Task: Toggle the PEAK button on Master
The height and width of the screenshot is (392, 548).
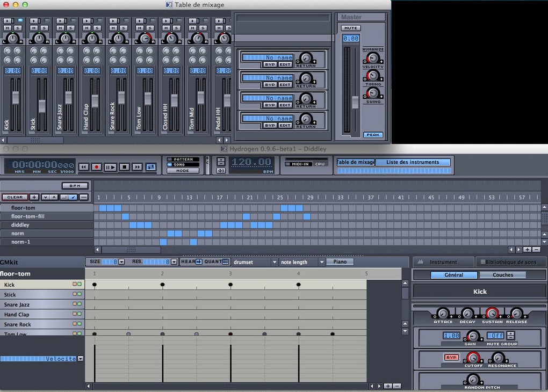Action: click(x=372, y=135)
